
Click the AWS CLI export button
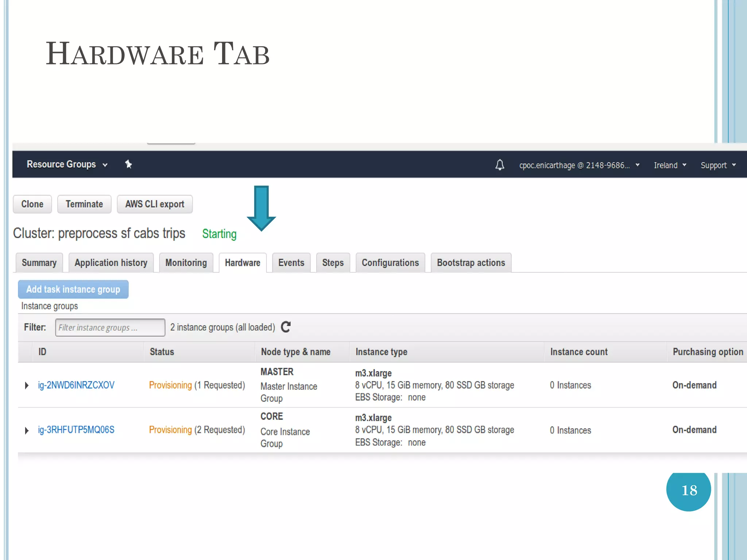pyautogui.click(x=155, y=204)
